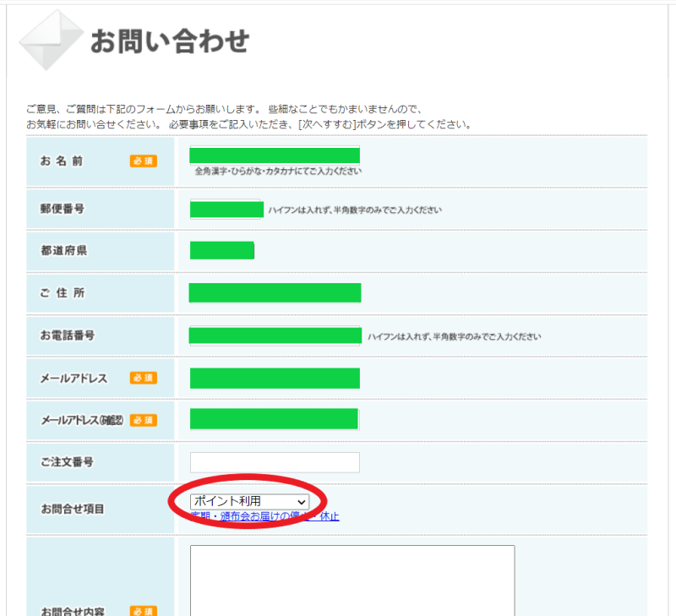This screenshot has width=676, height=616.
Task: Expand the 都道府県 prefecture selector
Action: tap(221, 250)
